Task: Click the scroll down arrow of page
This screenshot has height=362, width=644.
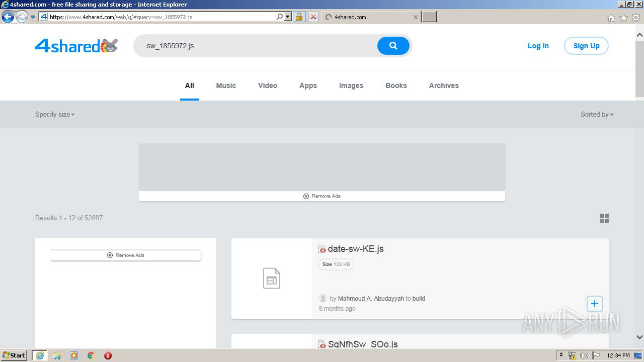Action: [639, 337]
